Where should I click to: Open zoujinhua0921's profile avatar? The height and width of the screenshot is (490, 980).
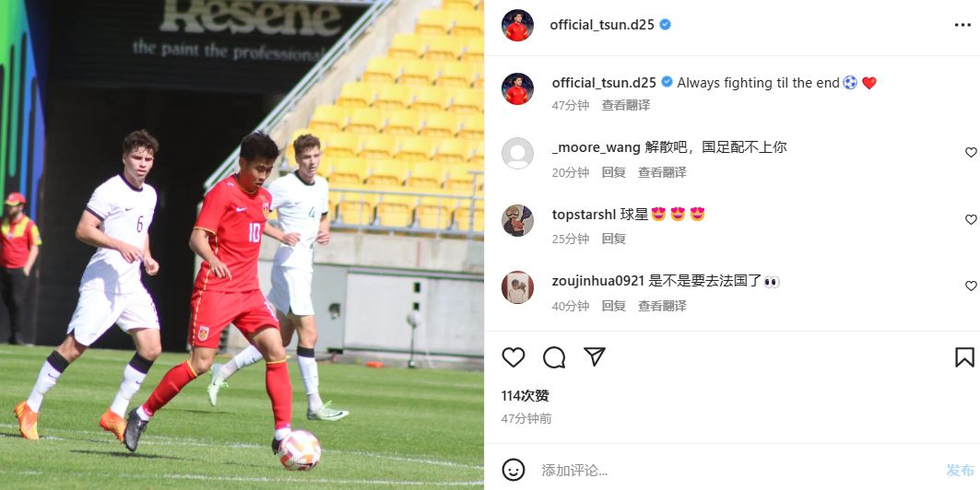point(517,287)
